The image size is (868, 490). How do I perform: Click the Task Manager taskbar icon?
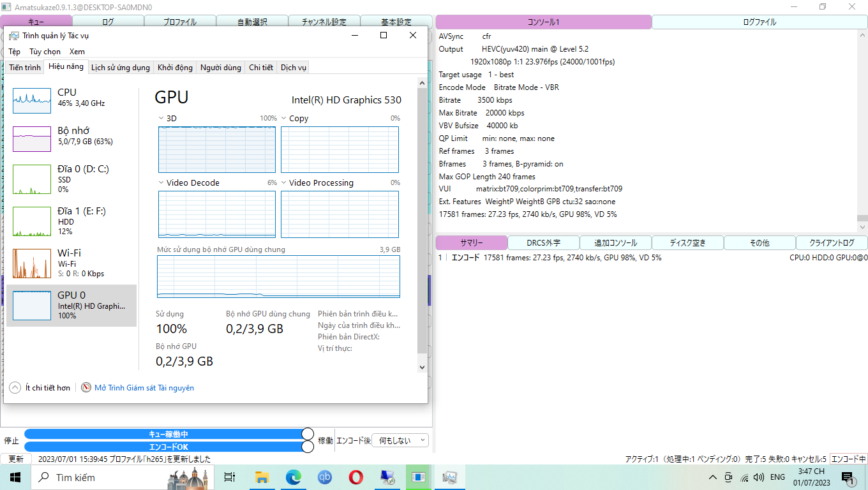(x=449, y=477)
